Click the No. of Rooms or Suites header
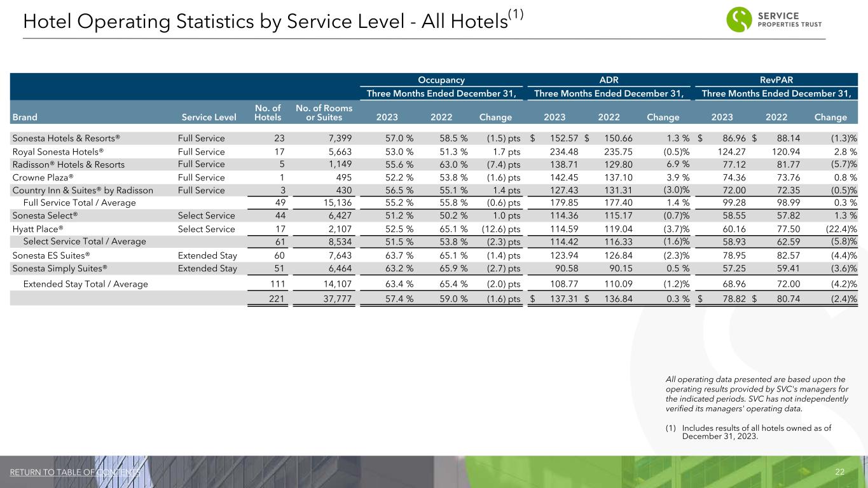 point(324,112)
